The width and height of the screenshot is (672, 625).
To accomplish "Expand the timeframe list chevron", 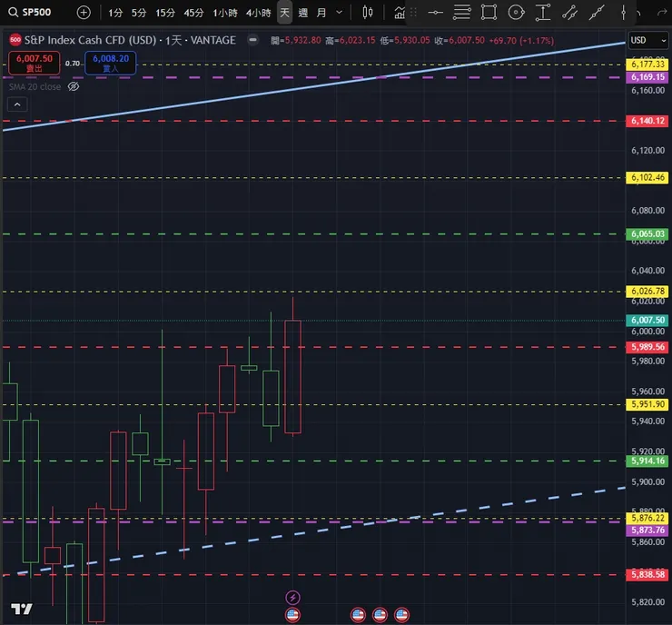I will coord(340,13).
